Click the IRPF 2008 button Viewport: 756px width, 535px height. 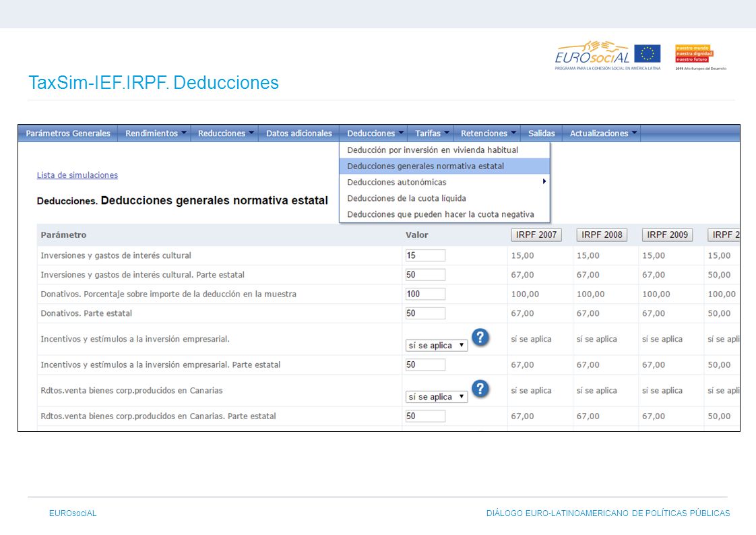(x=602, y=234)
